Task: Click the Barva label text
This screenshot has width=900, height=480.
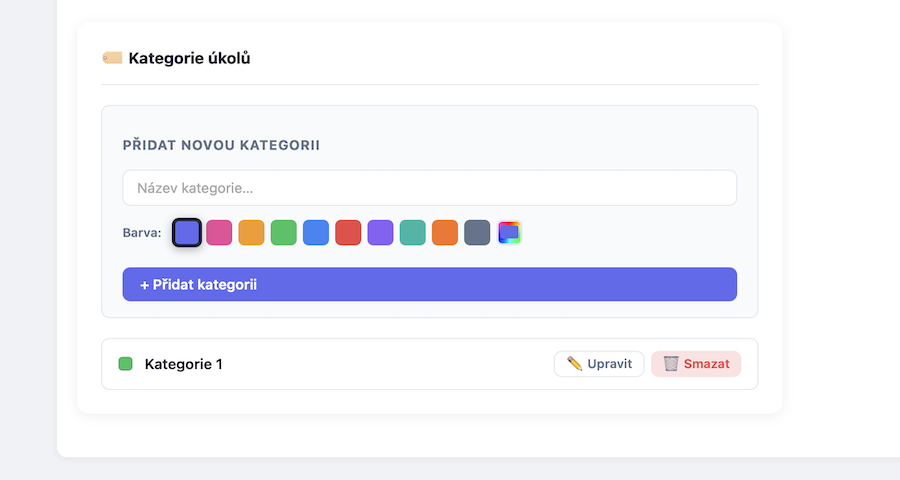Action: point(142,233)
